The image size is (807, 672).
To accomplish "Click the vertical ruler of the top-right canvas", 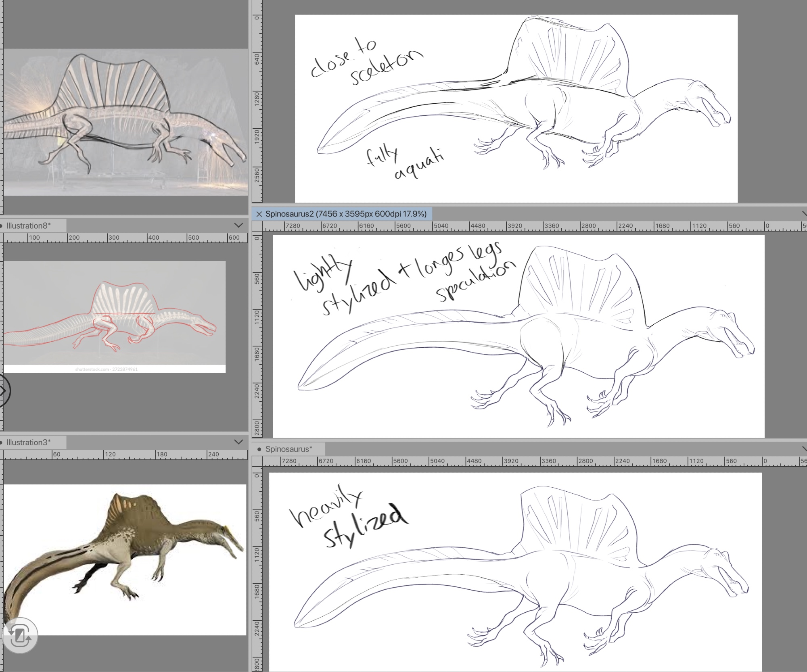I will point(257,101).
